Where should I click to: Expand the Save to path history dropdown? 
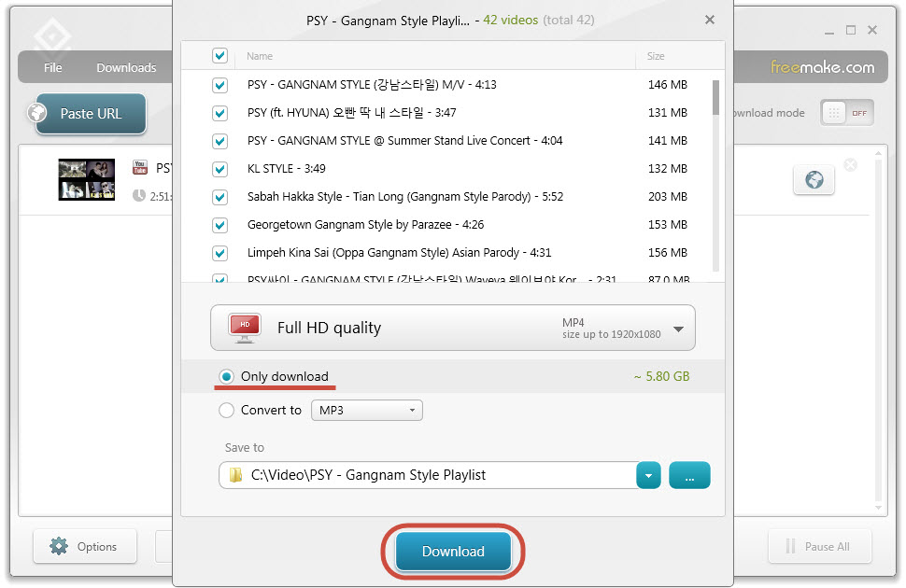point(648,475)
